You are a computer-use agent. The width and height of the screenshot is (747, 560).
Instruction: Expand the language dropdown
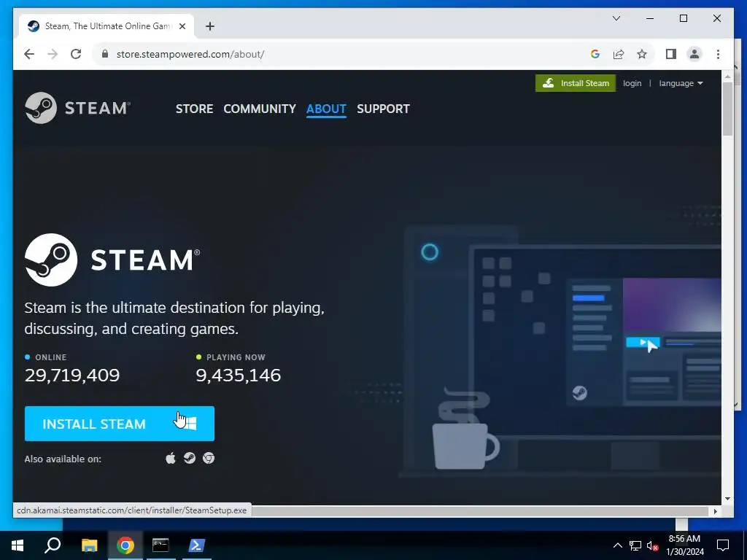pos(681,83)
